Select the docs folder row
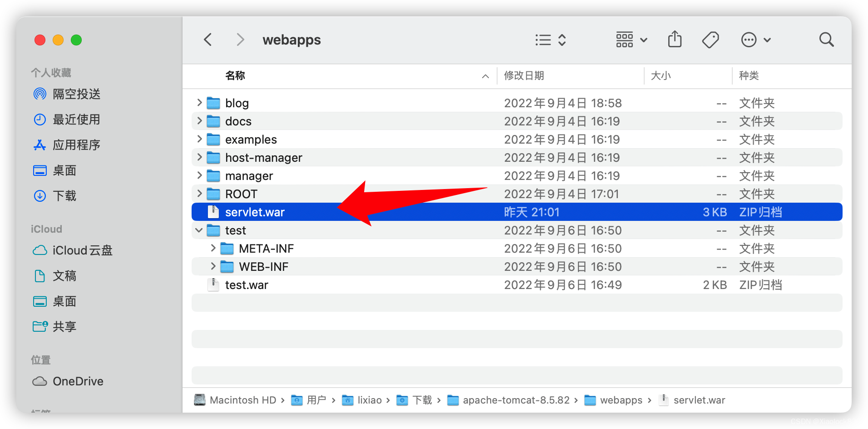Viewport: 868px width, 429px height. [x=517, y=121]
